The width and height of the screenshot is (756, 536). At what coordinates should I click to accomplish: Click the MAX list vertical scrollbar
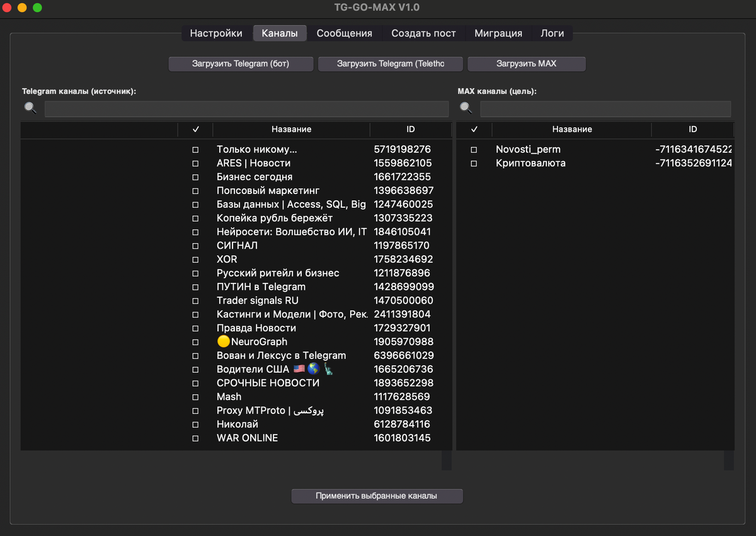729,460
